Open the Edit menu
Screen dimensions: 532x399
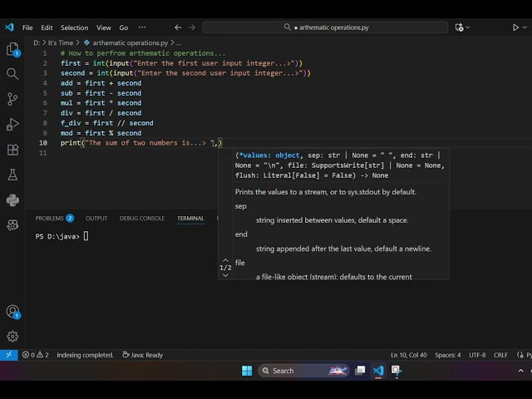click(47, 27)
